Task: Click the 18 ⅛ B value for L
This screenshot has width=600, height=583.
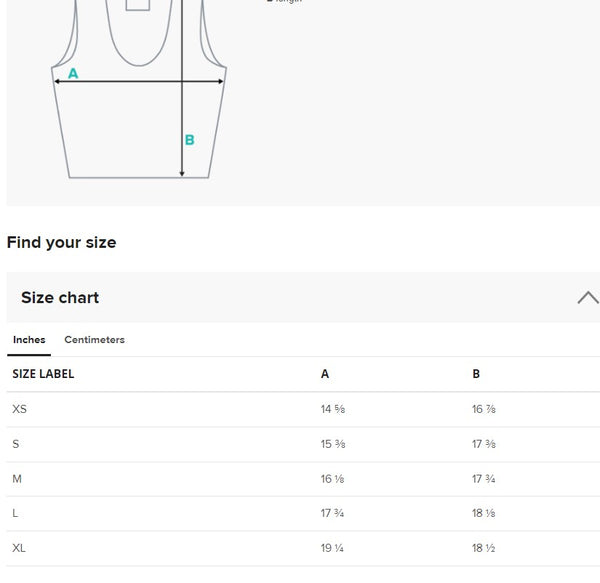Action: (x=484, y=513)
